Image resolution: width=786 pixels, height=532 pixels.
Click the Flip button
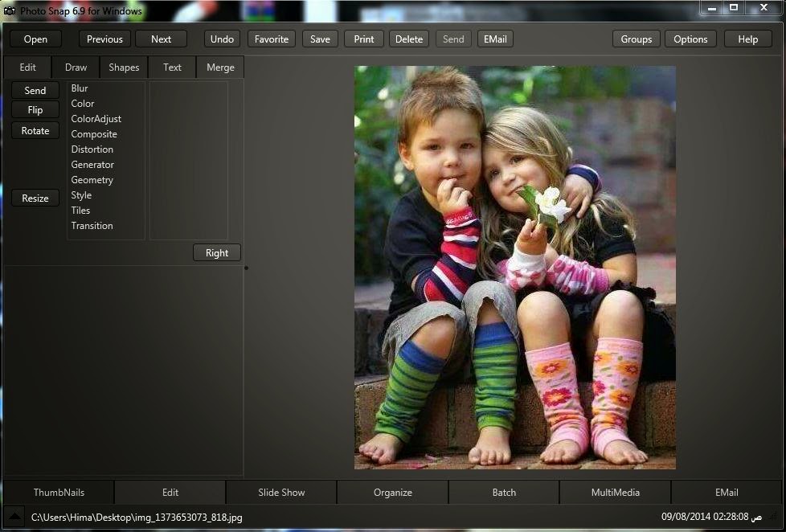(x=35, y=110)
